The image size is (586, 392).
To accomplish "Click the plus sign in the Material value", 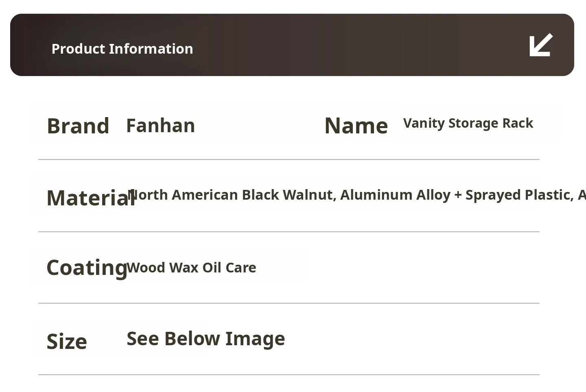I will click(458, 195).
